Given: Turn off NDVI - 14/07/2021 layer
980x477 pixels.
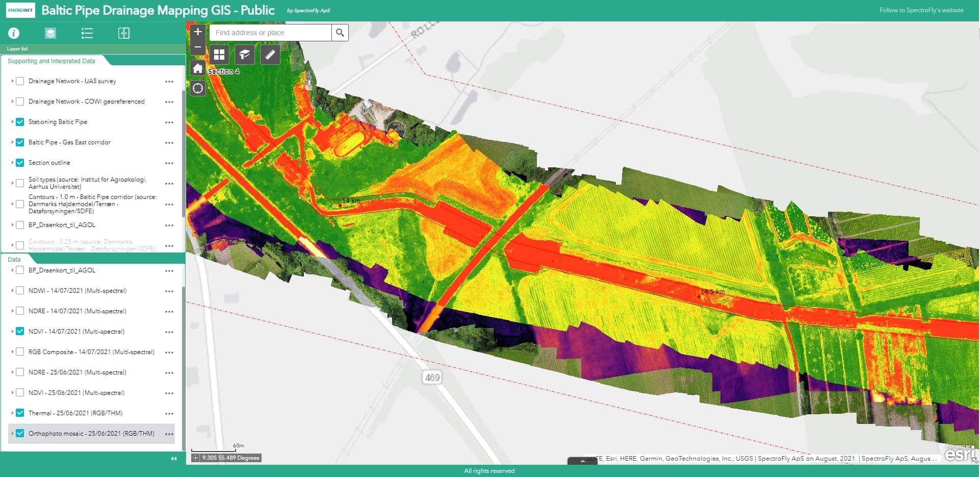Looking at the screenshot, I should [20, 332].
